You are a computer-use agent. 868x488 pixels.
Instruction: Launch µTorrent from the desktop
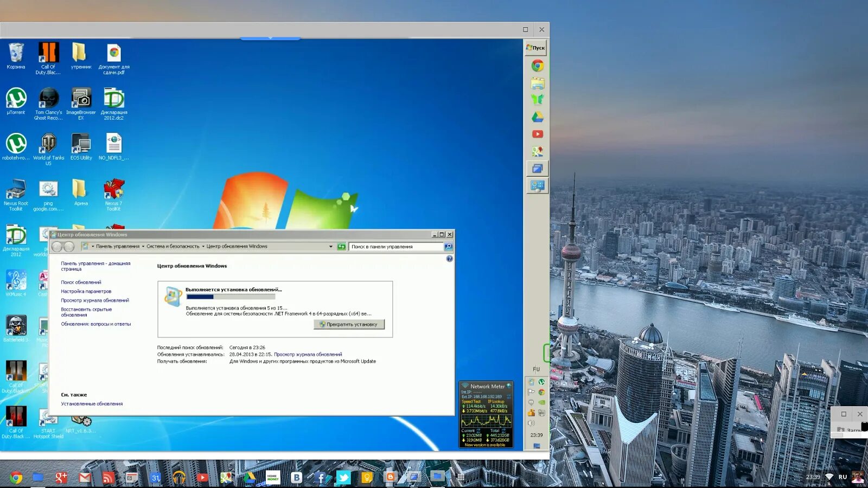[16, 101]
